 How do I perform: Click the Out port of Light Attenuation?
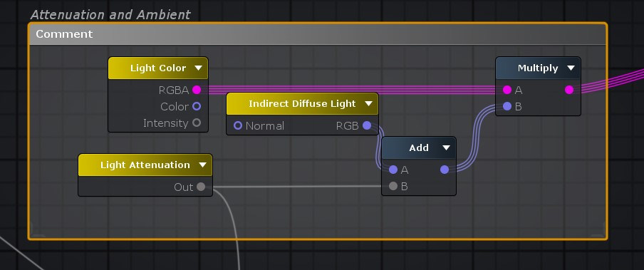200,187
